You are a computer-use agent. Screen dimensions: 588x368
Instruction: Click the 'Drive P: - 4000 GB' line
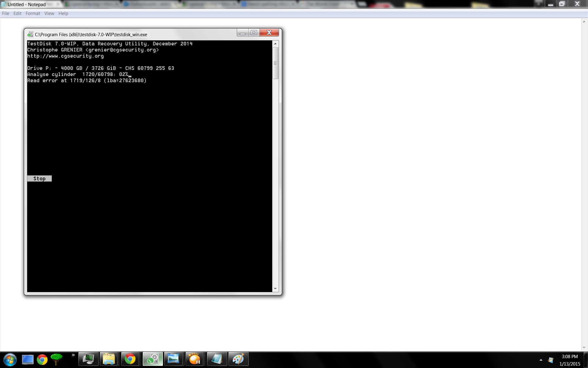point(101,68)
